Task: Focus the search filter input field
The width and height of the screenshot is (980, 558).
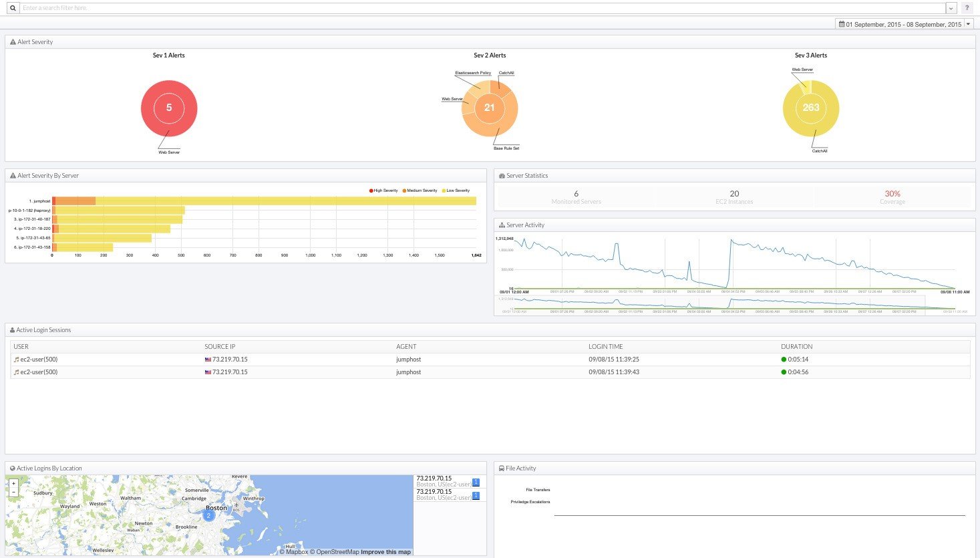Action: [x=482, y=8]
